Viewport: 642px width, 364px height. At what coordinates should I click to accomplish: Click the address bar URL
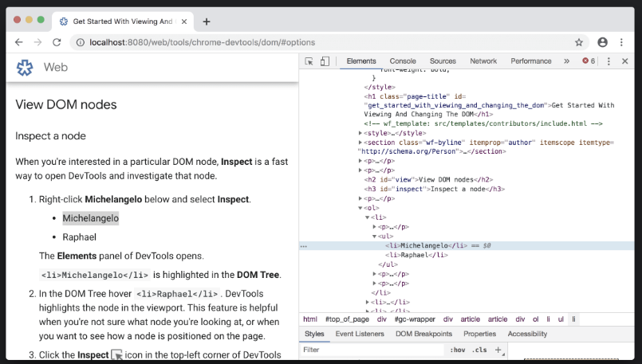point(203,42)
